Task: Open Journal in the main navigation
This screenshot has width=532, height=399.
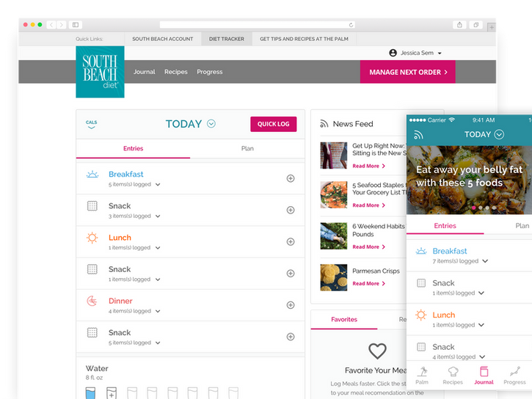Action: tap(145, 72)
